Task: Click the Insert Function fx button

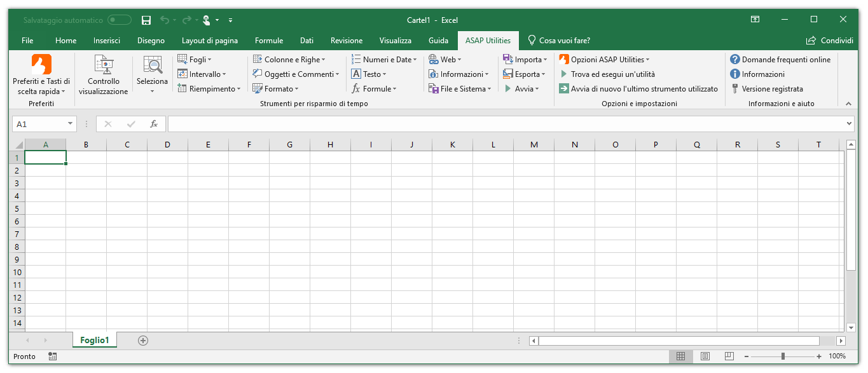Action: click(154, 124)
